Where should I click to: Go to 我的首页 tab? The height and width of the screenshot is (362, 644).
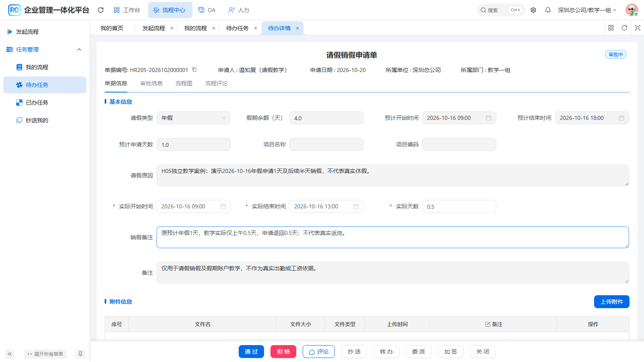112,28
